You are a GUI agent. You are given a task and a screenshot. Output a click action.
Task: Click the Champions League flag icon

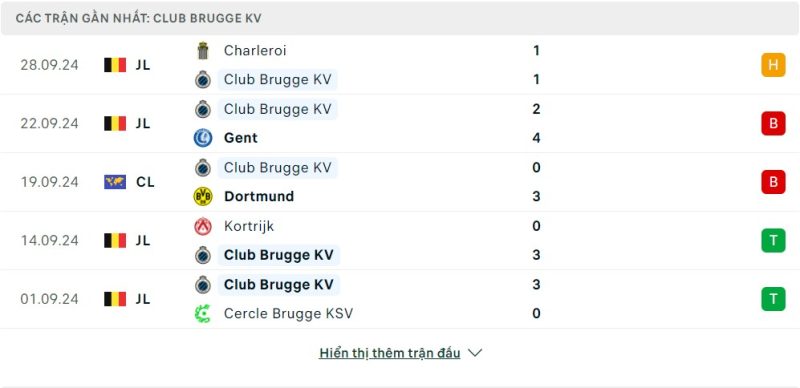(x=115, y=182)
